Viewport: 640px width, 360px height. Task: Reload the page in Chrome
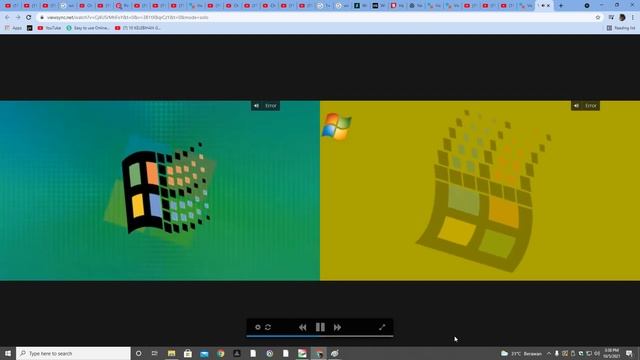coord(29,18)
